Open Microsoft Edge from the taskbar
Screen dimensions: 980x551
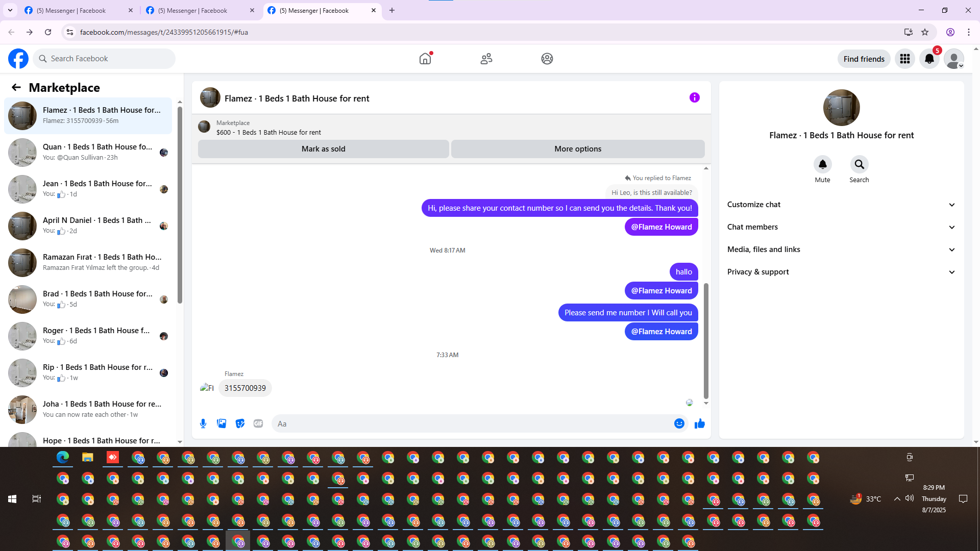coord(63,458)
